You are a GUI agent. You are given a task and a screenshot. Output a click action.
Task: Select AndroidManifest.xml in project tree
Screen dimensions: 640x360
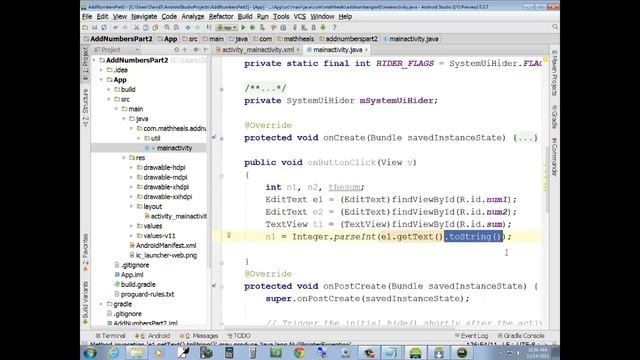click(162, 245)
